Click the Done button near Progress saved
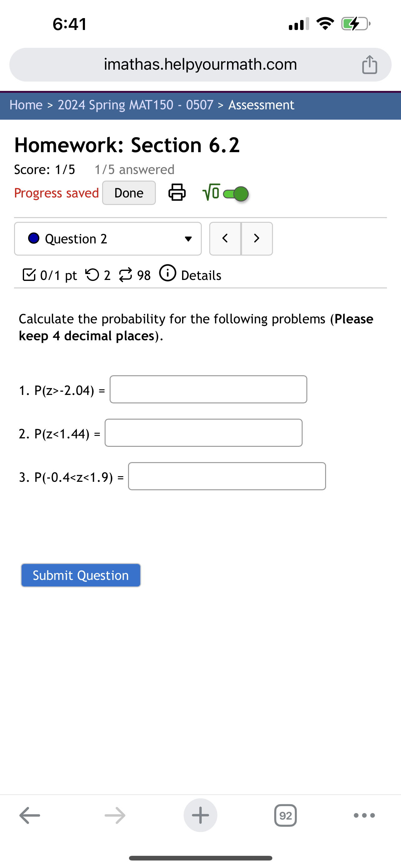401x868 pixels. click(129, 193)
